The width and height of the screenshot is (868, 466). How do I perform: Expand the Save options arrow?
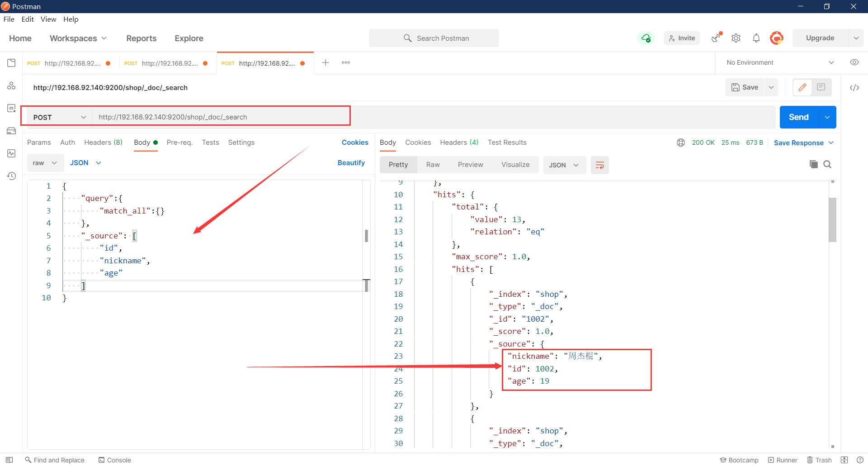771,87
